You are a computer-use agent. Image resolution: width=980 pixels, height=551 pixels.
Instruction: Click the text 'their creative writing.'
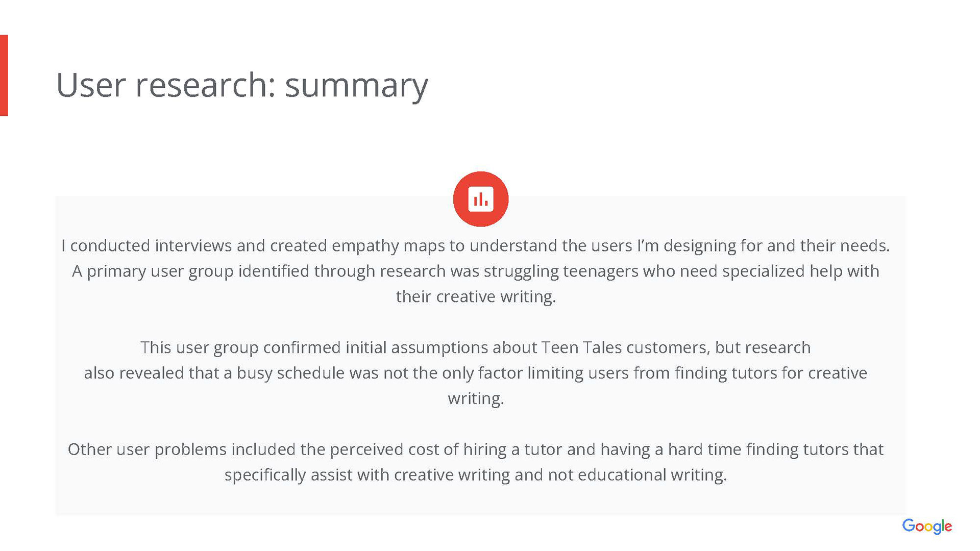476,297
